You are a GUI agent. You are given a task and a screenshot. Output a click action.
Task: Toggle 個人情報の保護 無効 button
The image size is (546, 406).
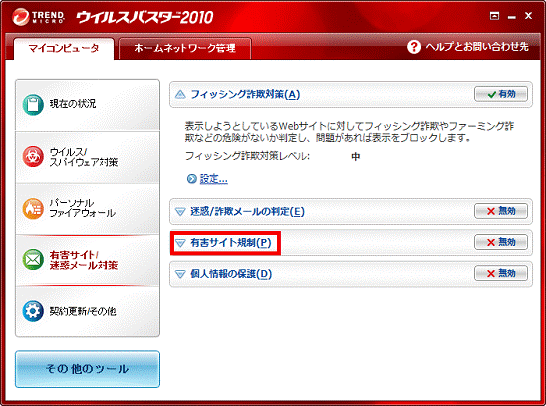(501, 273)
